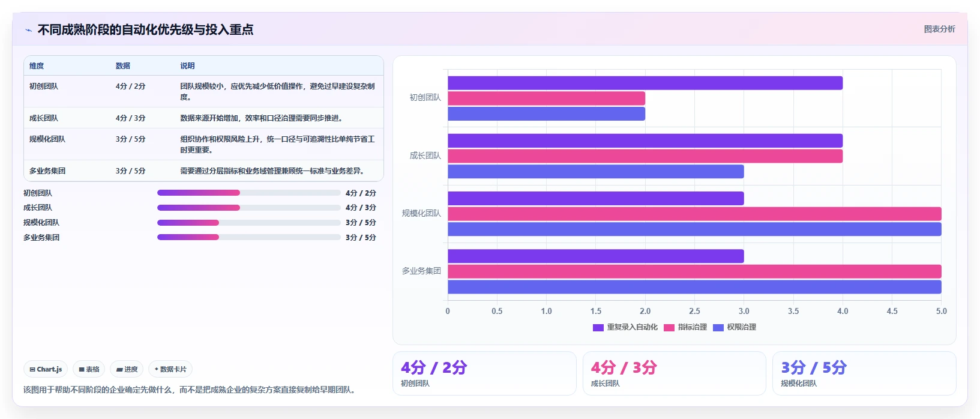
Task: Select the 进度 tag chip
Action: (127, 369)
